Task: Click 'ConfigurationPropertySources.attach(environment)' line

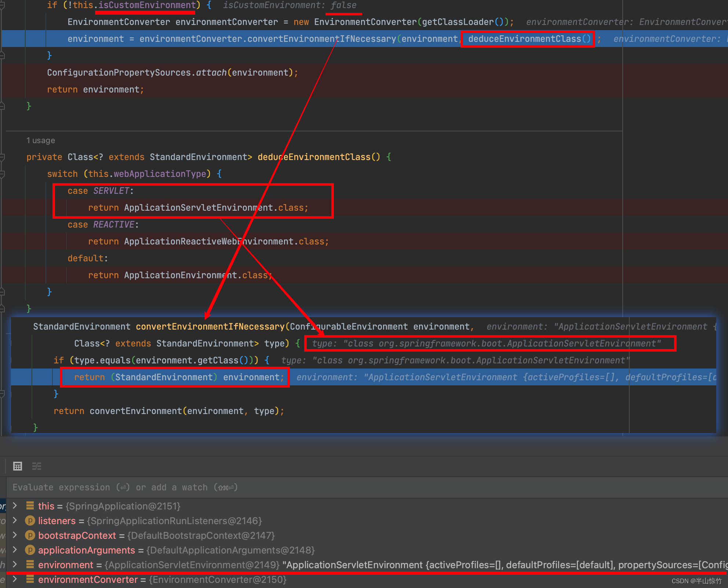Action: 172,73
